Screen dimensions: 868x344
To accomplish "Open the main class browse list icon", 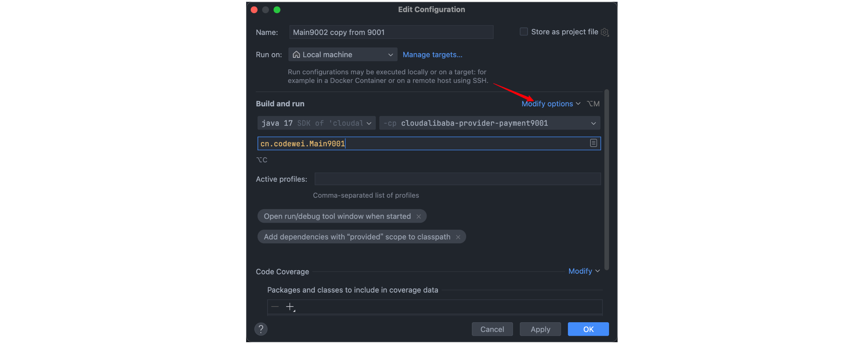I will click(x=593, y=143).
